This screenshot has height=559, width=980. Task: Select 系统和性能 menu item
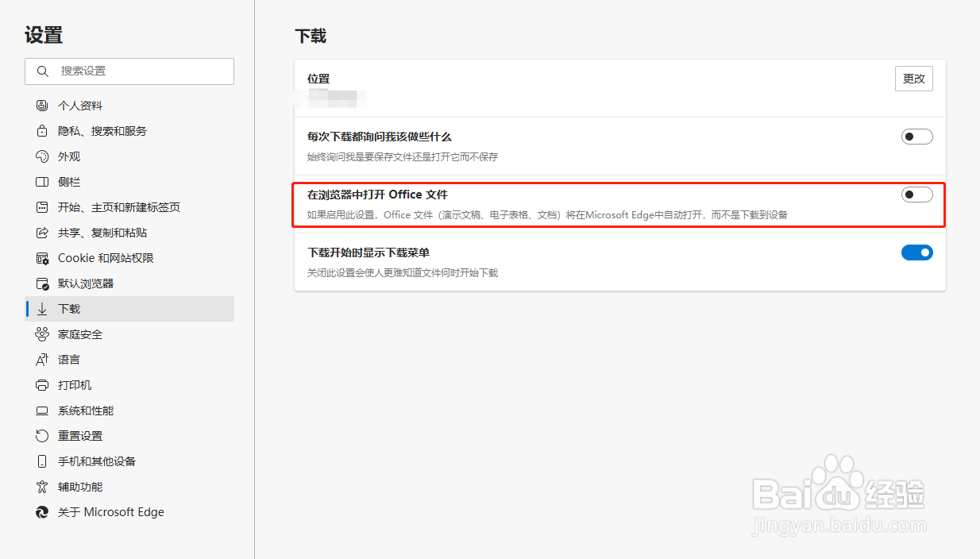click(x=129, y=411)
